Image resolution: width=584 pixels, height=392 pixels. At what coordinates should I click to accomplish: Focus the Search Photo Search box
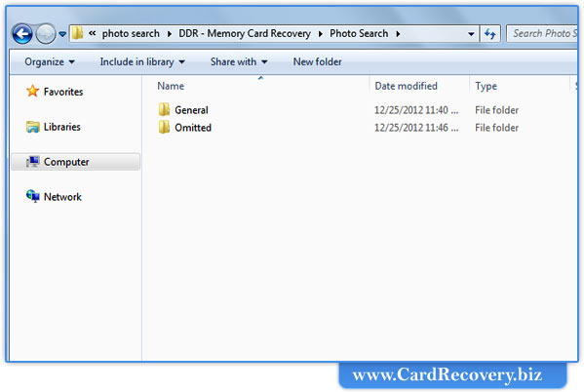click(542, 33)
